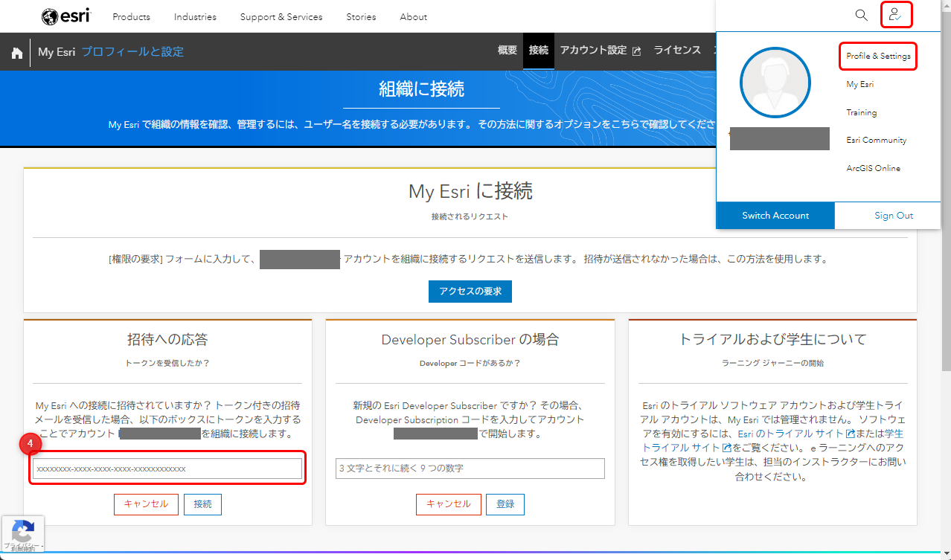This screenshot has width=951, height=560.
Task: Click the Developer Subscriber の場合 heading
Action: click(470, 340)
